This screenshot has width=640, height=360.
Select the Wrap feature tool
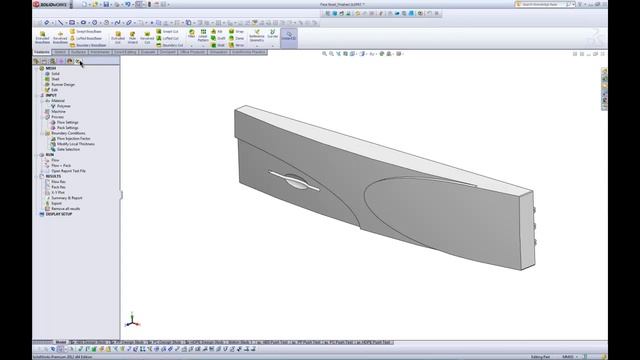click(236, 31)
